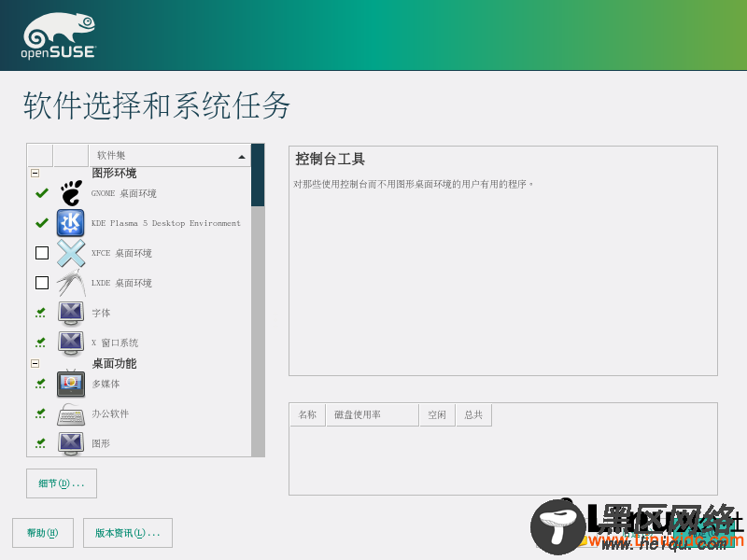Viewport: 747px width, 560px height.
Task: Select the 图形 row text
Action: pyautogui.click(x=101, y=443)
